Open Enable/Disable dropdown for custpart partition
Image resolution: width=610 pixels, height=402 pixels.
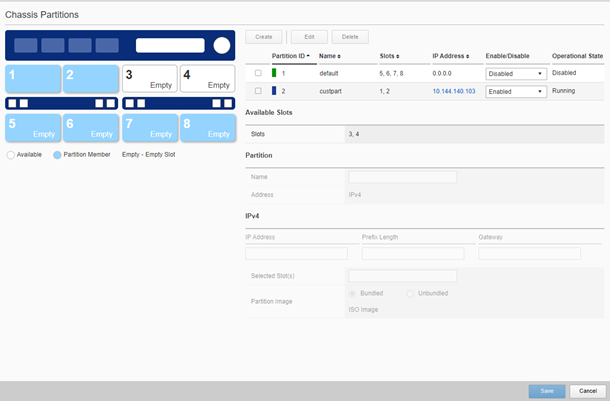coord(515,91)
